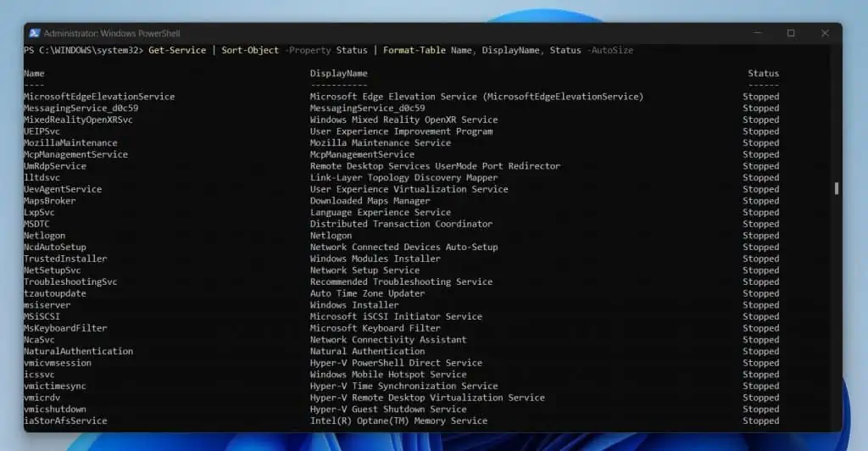
Task: Click the MicrosoftEdgeElevationService name
Action: click(x=99, y=97)
